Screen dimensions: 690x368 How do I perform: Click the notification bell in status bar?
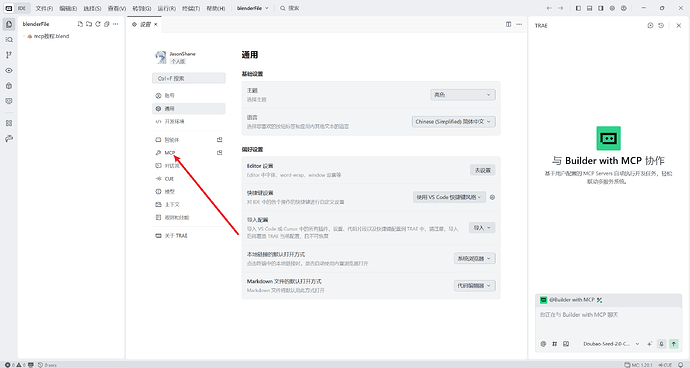click(x=682, y=364)
